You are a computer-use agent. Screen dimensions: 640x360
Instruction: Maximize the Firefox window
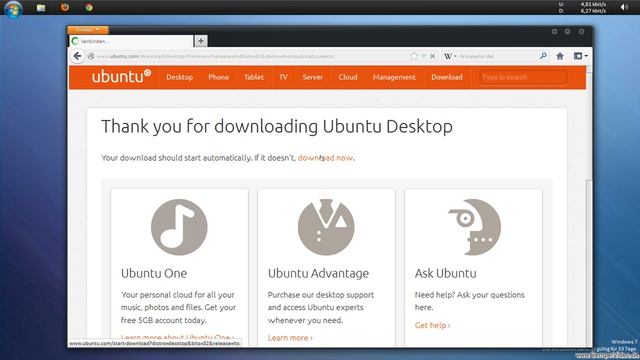567,31
